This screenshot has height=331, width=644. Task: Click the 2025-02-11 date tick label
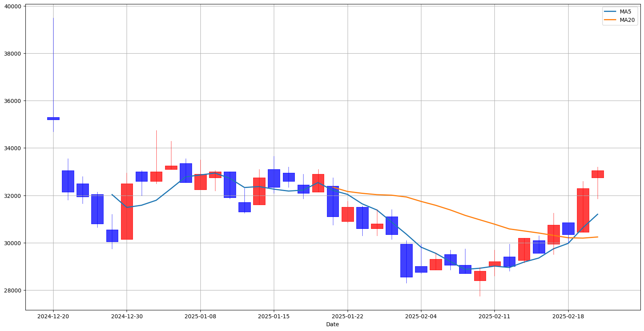click(x=494, y=316)
